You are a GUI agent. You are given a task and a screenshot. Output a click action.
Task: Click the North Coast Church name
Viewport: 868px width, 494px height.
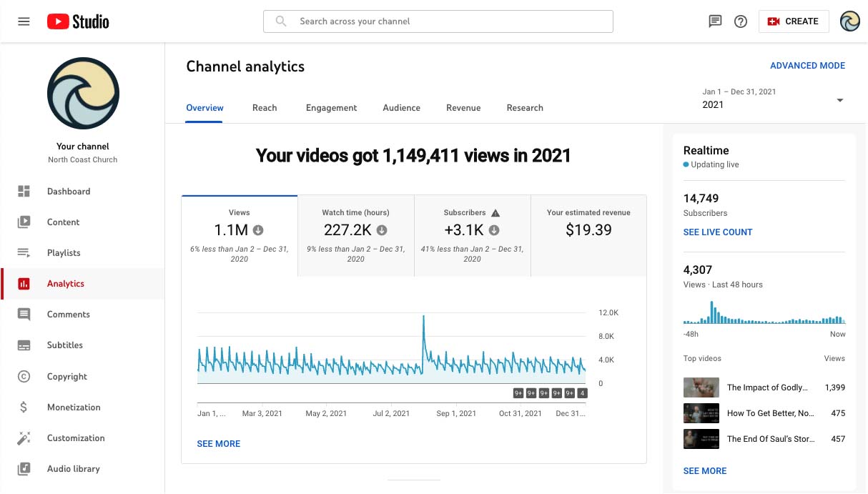click(x=83, y=160)
